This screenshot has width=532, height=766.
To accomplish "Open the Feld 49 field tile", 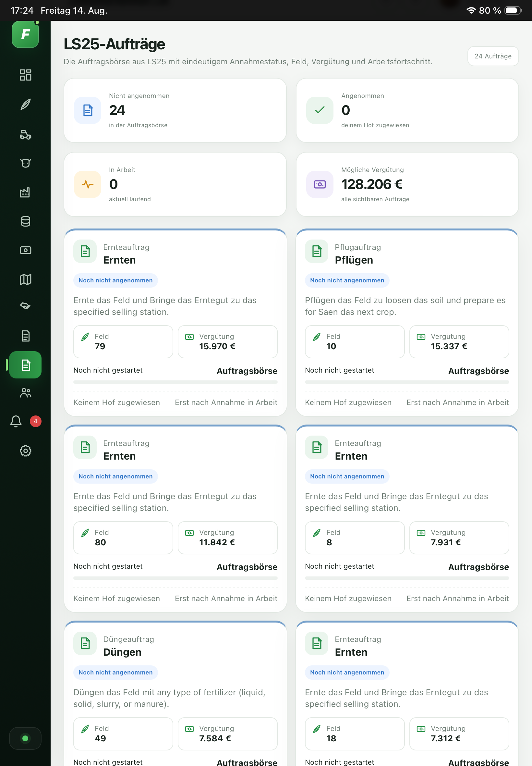I will tap(123, 734).
